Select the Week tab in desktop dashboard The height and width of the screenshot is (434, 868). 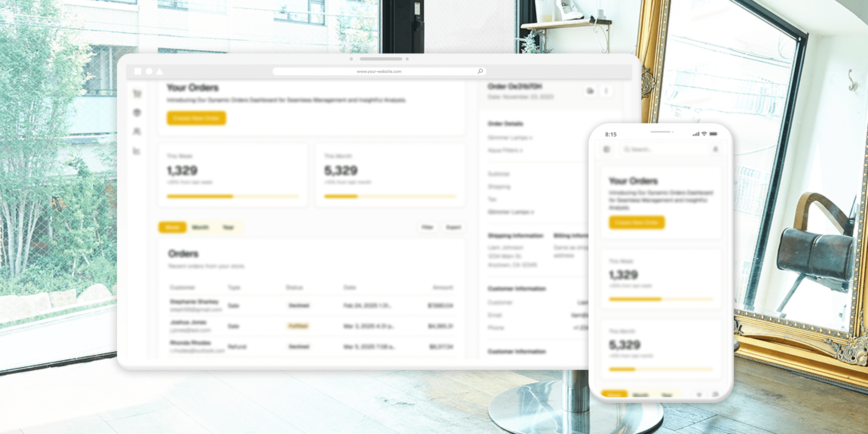[x=172, y=228]
